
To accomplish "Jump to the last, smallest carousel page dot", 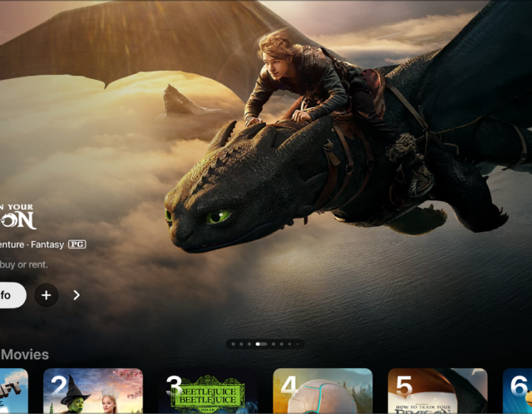I will tap(298, 344).
